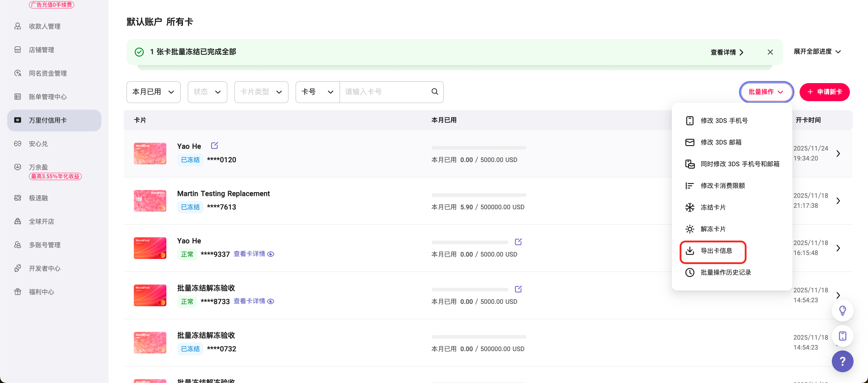Expand 展开全部进度 progress list

(817, 51)
